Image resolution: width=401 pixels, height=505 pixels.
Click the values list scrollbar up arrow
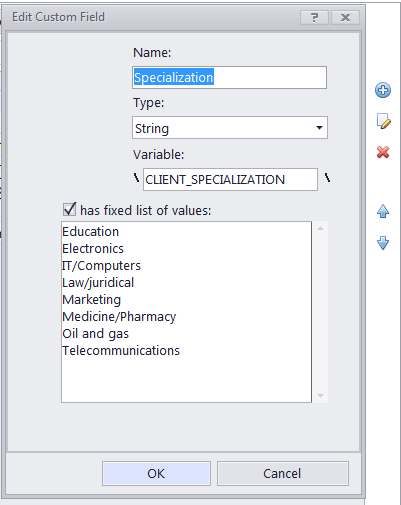coord(320,228)
